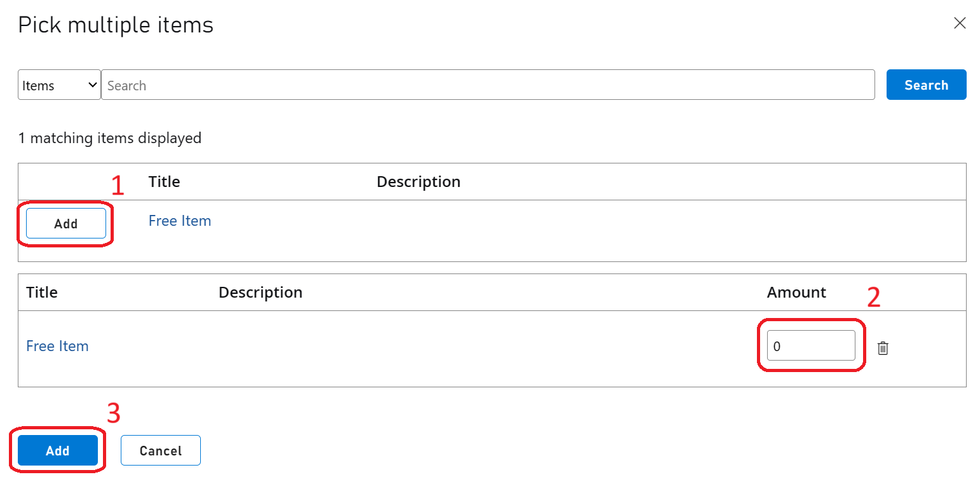The width and height of the screenshot is (980, 477).
Task: Click the Description header in results table
Action: tap(418, 181)
